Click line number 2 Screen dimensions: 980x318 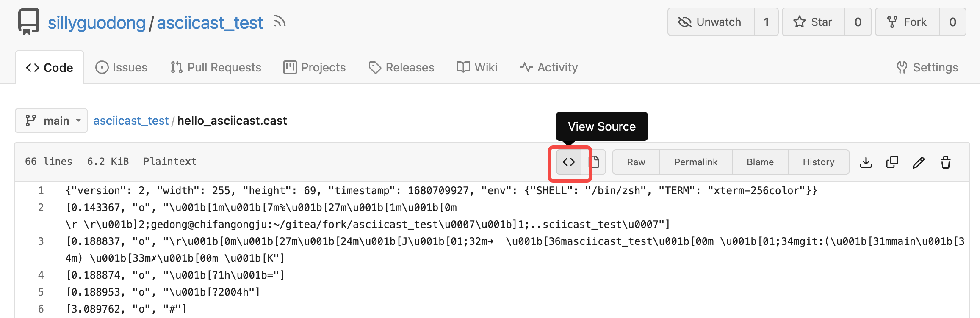click(41, 208)
